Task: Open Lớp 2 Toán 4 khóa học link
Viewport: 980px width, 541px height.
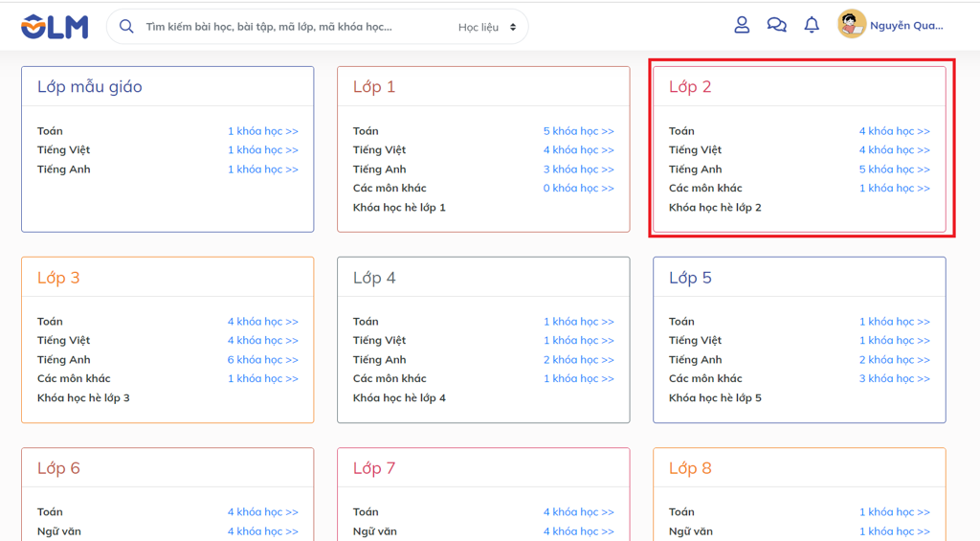Action: [x=895, y=131]
